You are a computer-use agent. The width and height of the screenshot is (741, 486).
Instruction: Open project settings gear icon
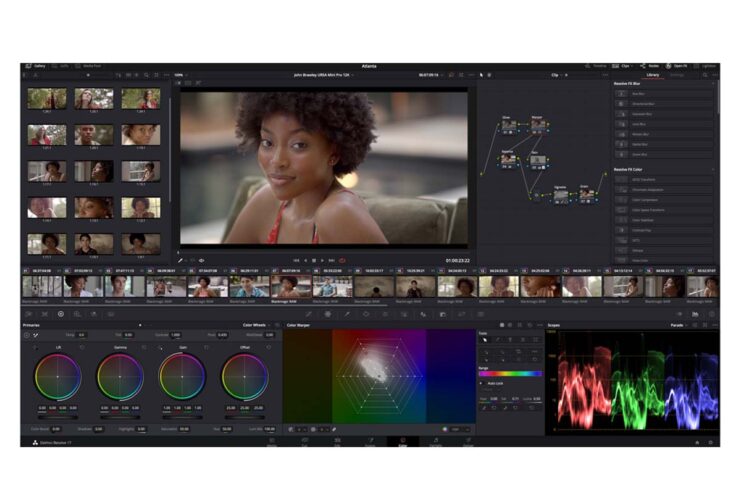click(711, 443)
